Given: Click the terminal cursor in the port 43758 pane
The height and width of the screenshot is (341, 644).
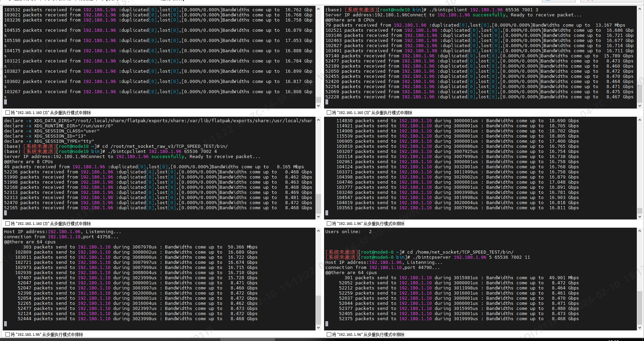Looking at the screenshot, I should [5, 324].
